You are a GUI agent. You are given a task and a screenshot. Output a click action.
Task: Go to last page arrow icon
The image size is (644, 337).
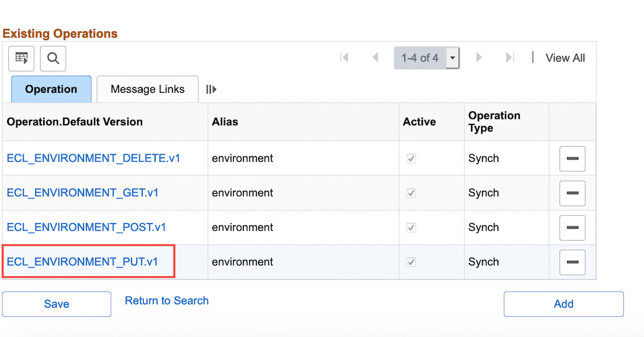pos(510,57)
